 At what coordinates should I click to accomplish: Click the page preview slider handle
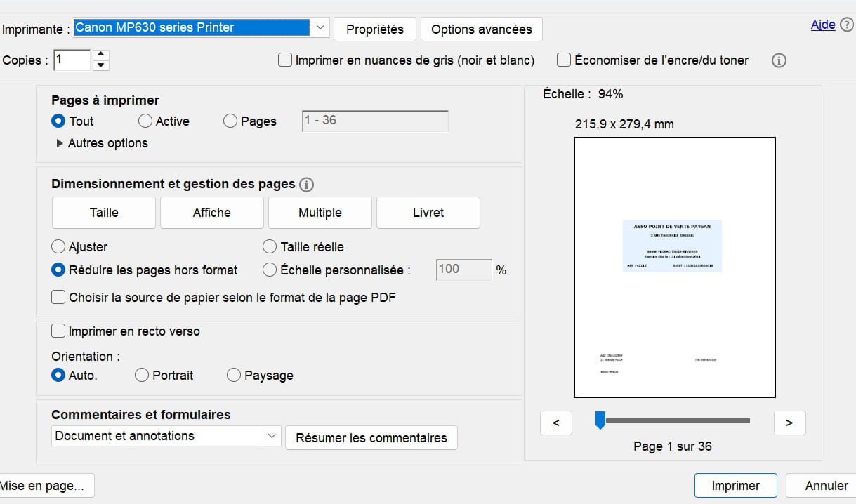click(600, 420)
